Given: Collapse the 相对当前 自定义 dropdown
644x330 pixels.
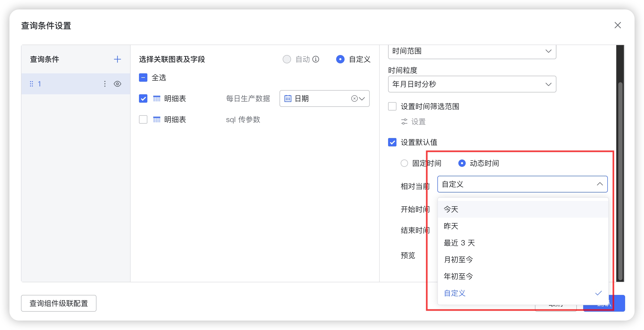Looking at the screenshot, I should coord(522,184).
